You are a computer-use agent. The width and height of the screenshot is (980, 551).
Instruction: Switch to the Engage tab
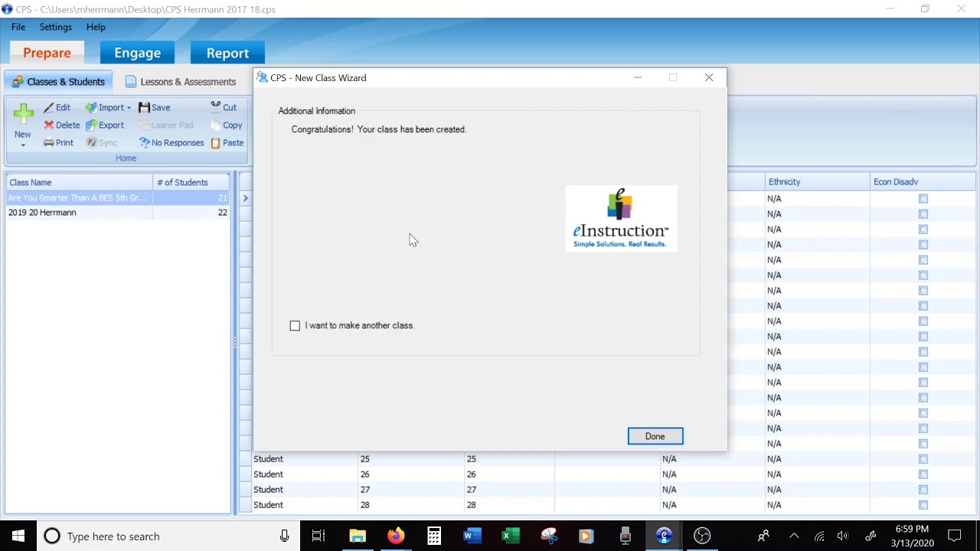click(x=138, y=53)
